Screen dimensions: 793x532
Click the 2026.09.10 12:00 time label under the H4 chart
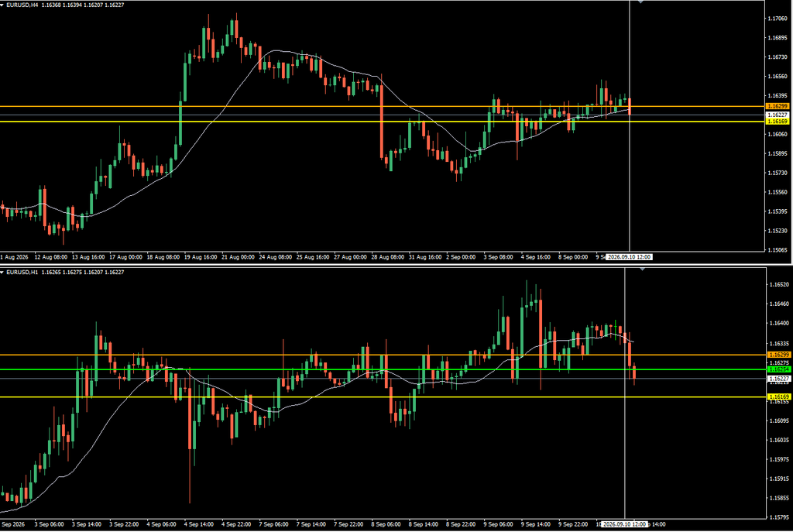pos(629,257)
